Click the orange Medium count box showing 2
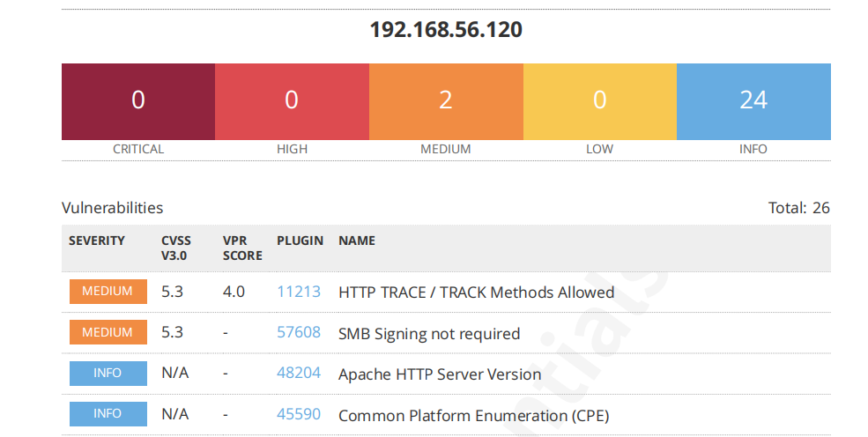The width and height of the screenshot is (868, 437). point(446,101)
